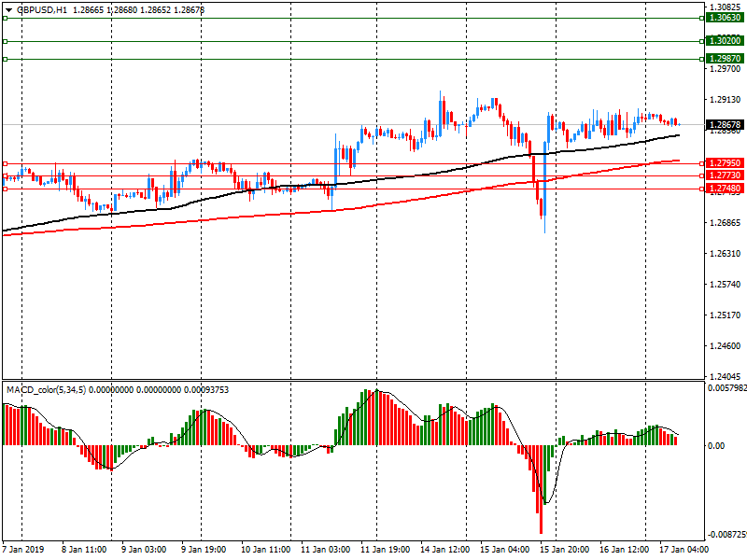
Task: Click the square handle of the 1.30200 green line
Action: tap(5, 41)
